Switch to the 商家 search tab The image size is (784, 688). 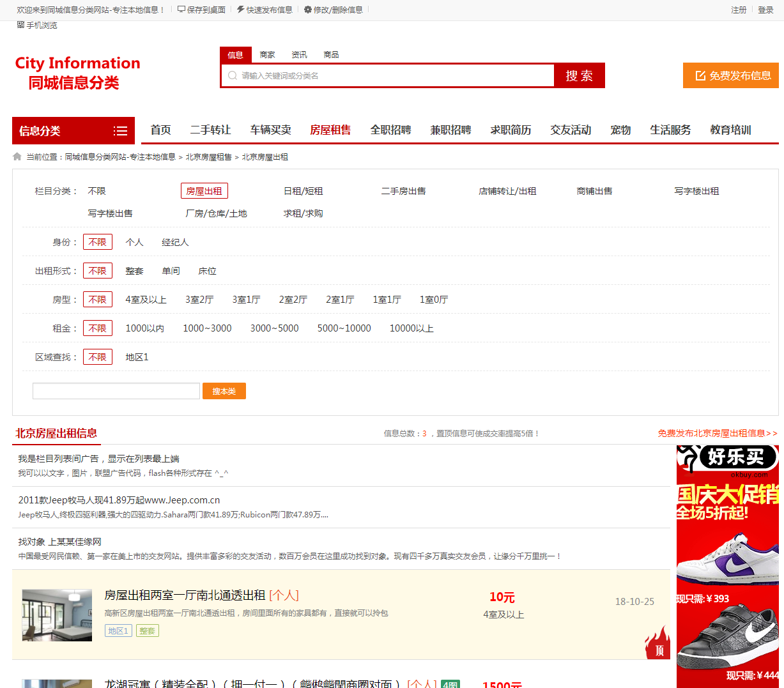pos(267,55)
